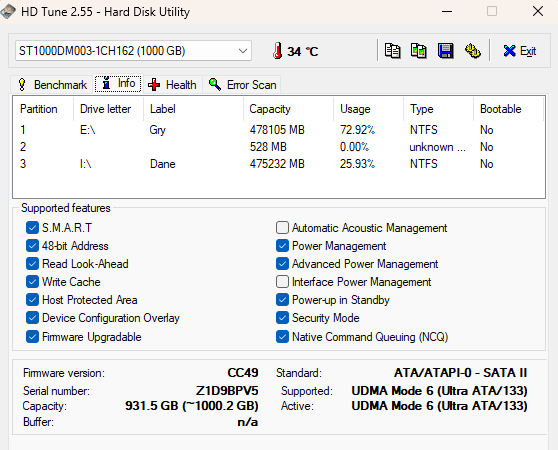This screenshot has width=558, height=450.
Task: Click the Active UDMA Mode 6 value
Action: pyautogui.click(x=439, y=406)
